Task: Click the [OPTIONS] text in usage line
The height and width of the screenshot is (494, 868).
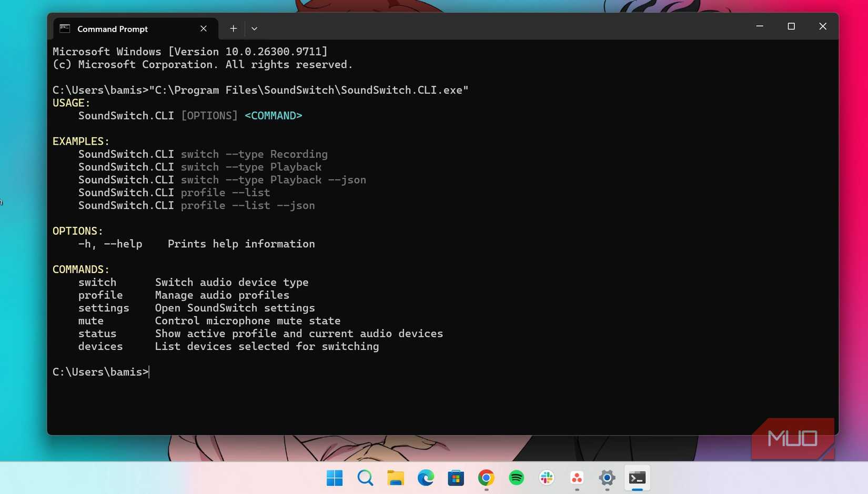Action: (x=209, y=116)
